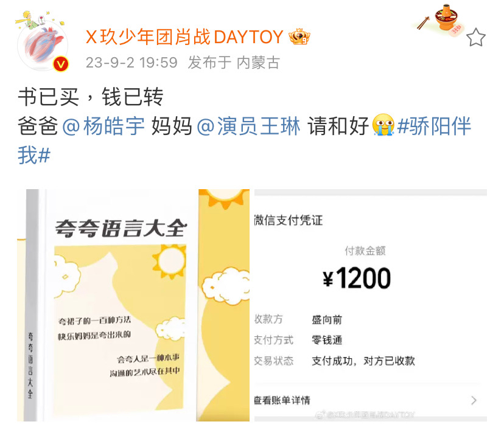Tap the ¥1200 payment amount
This screenshot has width=504, height=430.
(357, 278)
